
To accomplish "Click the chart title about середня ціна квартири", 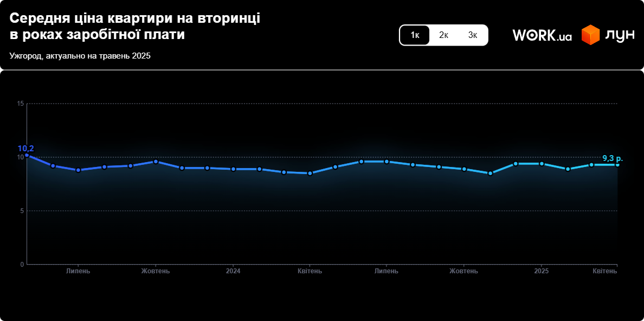I will coord(134,26).
